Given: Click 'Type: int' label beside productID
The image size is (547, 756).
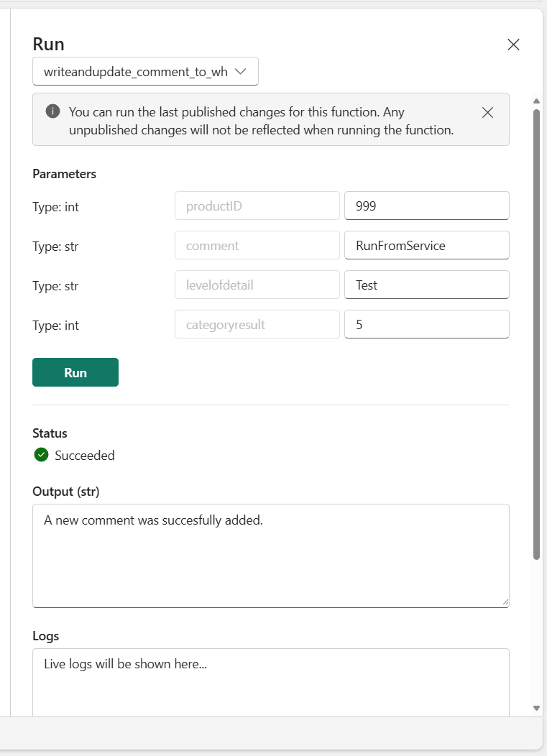Looking at the screenshot, I should [x=55, y=207].
